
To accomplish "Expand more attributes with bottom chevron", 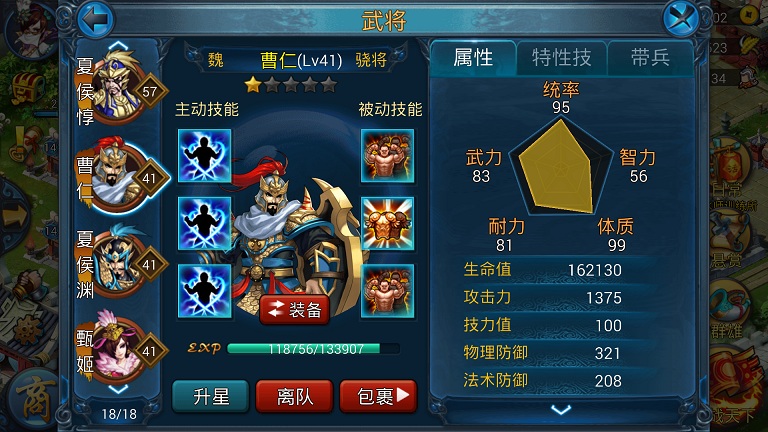I will [x=561, y=409].
